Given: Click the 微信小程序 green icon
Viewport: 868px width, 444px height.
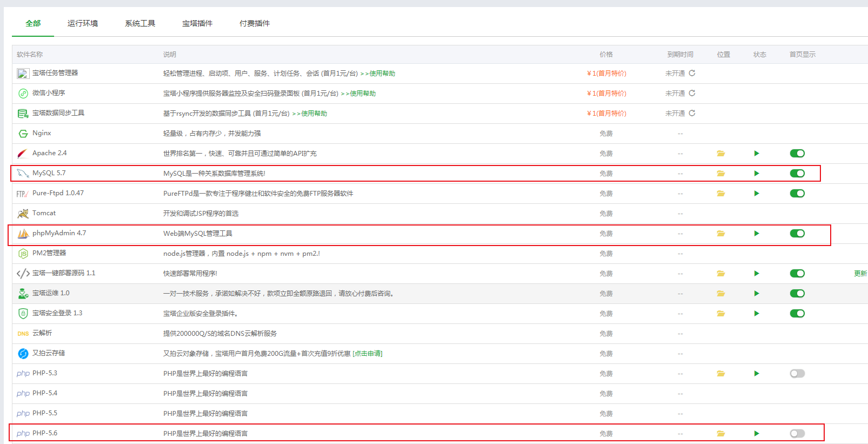Looking at the screenshot, I should pyautogui.click(x=23, y=94).
